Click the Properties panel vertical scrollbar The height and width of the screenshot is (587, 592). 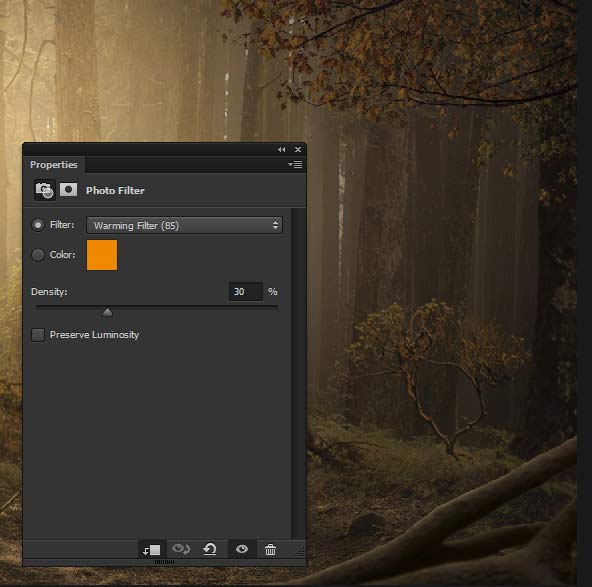pyautogui.click(x=298, y=374)
